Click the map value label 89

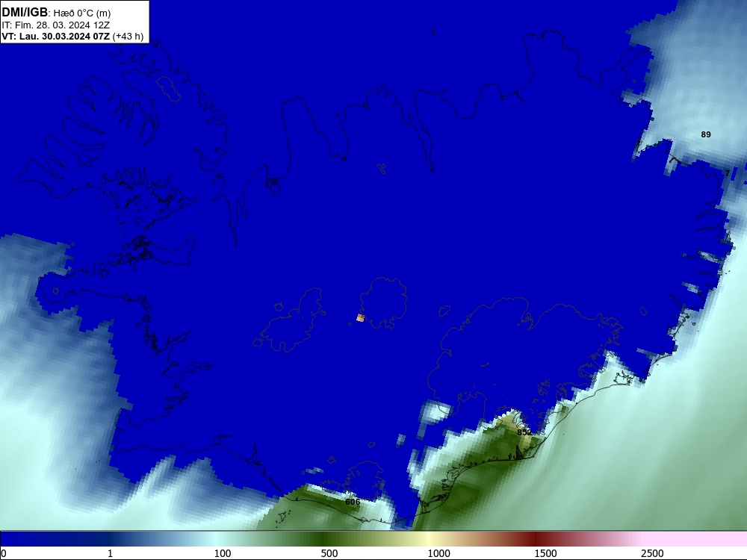coord(706,134)
